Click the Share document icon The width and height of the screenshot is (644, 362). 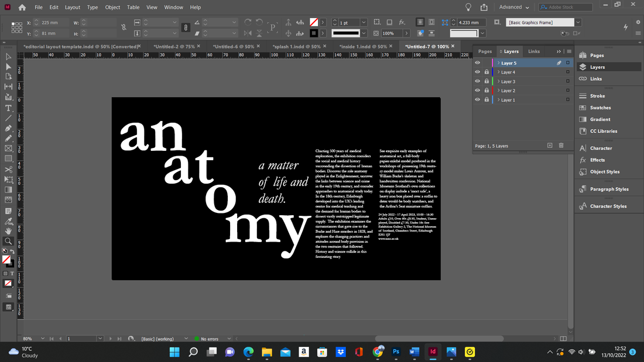pos(484,8)
